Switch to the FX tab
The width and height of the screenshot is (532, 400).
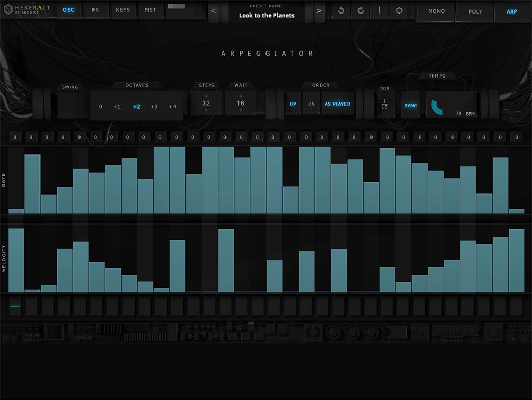click(x=95, y=10)
